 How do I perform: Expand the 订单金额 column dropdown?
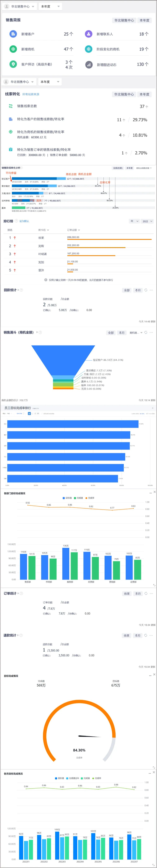pyautogui.click(x=73, y=230)
